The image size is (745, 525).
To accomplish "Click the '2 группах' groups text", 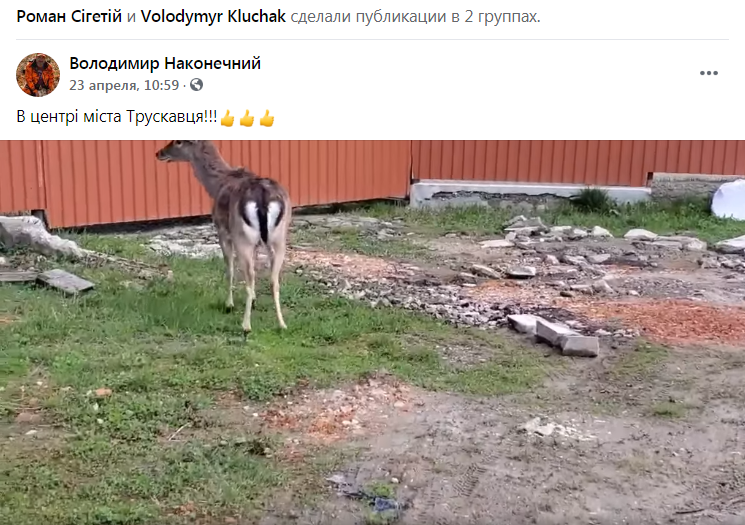I will (x=502, y=17).
